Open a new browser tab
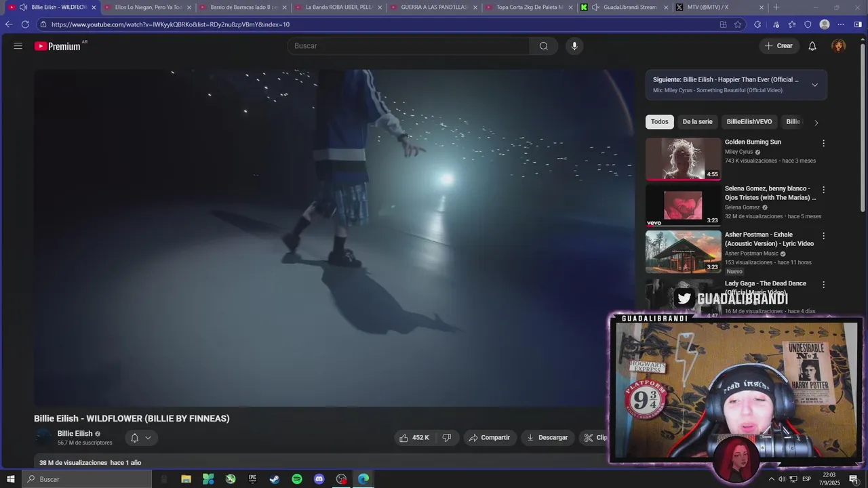 [776, 7]
